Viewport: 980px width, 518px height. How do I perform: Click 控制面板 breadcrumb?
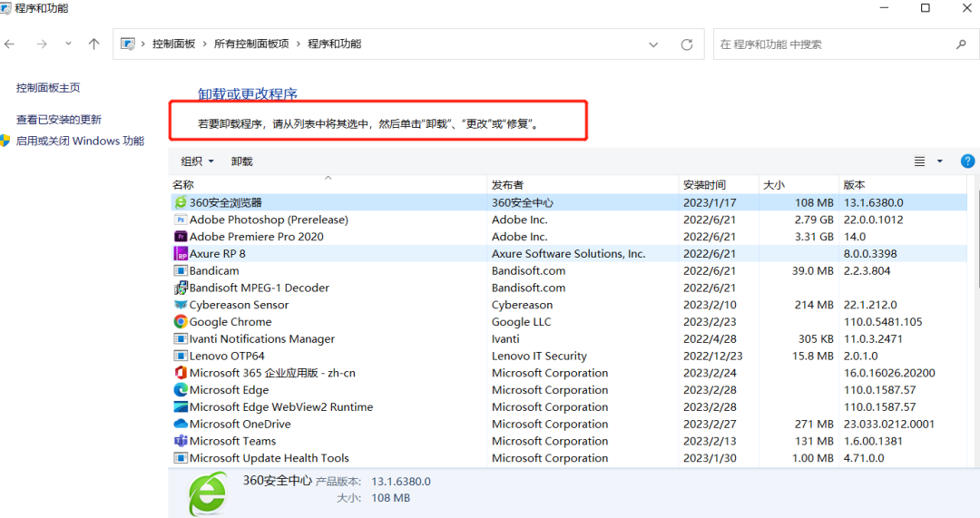[173, 44]
